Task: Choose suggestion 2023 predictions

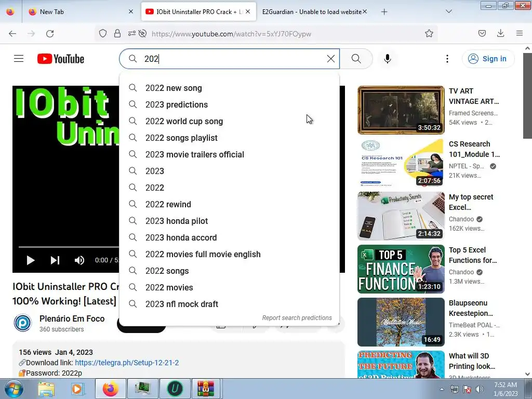Action: click(x=229, y=104)
